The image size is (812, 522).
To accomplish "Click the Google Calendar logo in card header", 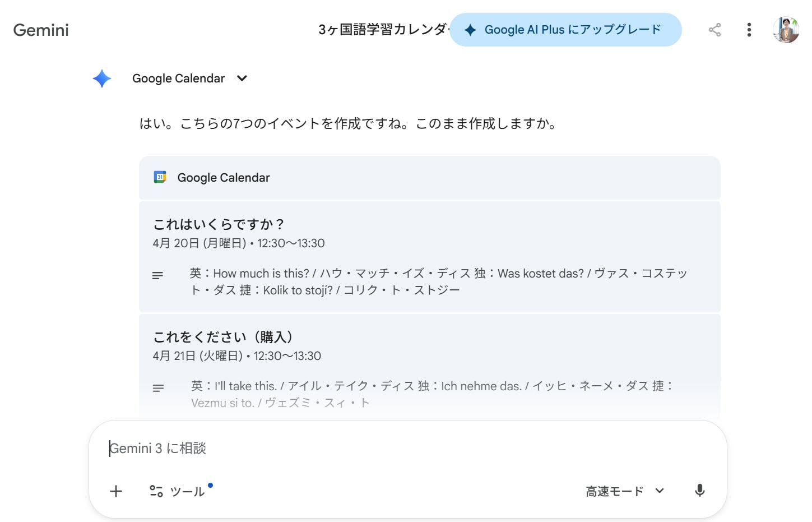I will (x=160, y=177).
